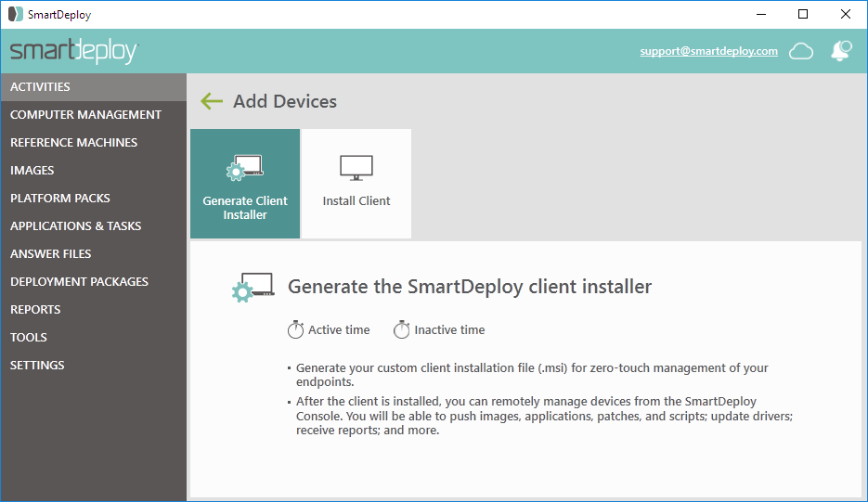868x502 pixels.
Task: Click the Active time stopwatch icon
Action: click(295, 329)
